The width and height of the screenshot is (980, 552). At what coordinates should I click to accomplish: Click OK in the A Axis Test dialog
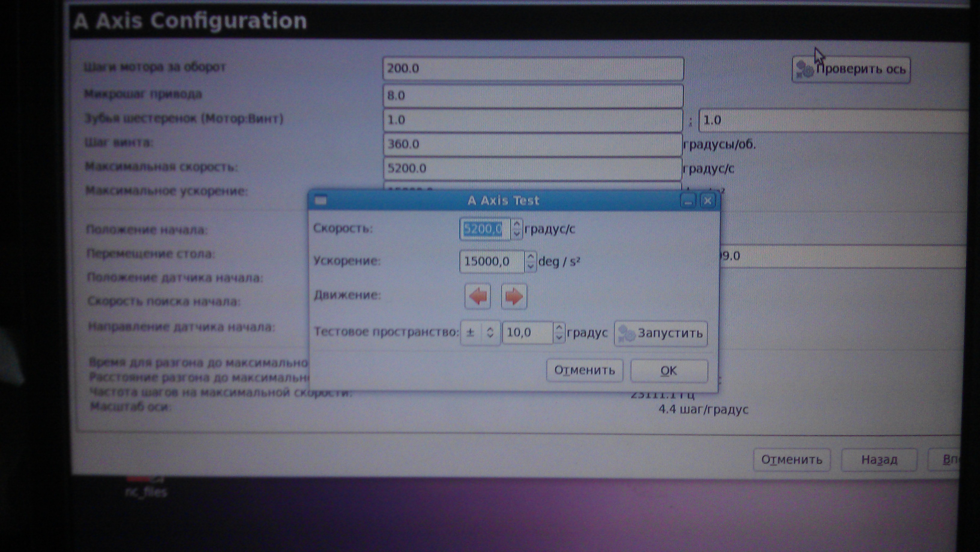tap(669, 371)
